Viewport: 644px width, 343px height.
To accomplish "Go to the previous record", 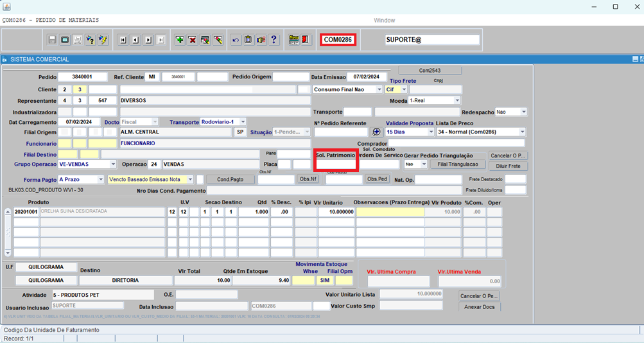I will tap(135, 40).
